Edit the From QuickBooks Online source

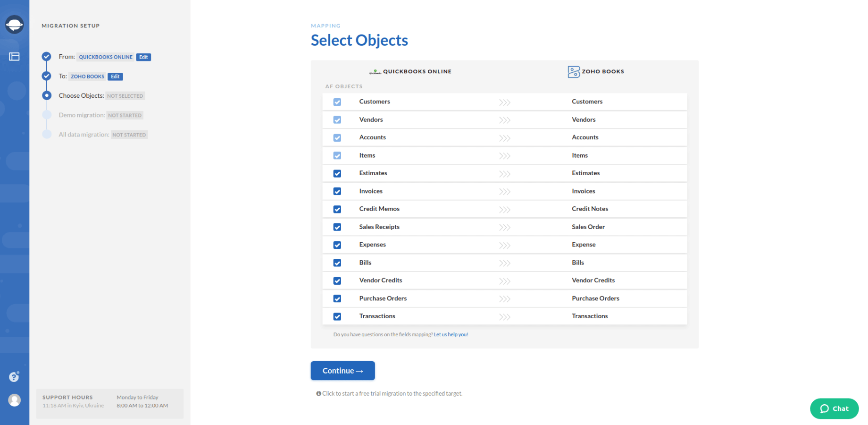click(x=143, y=57)
